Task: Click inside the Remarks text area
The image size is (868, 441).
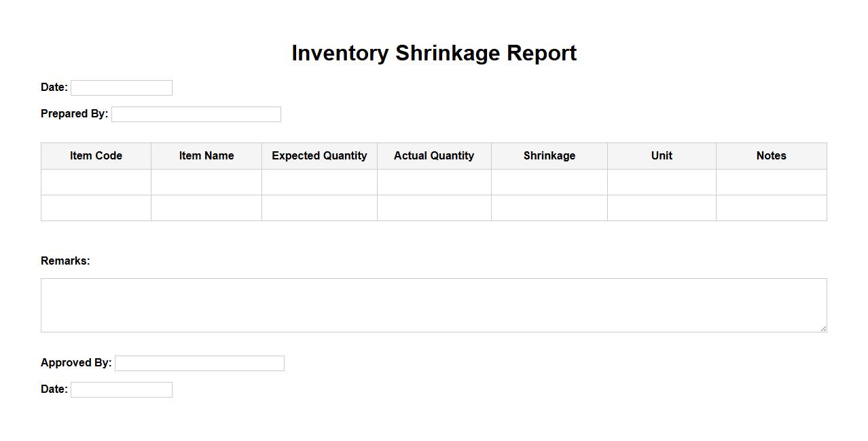Action: coord(433,305)
